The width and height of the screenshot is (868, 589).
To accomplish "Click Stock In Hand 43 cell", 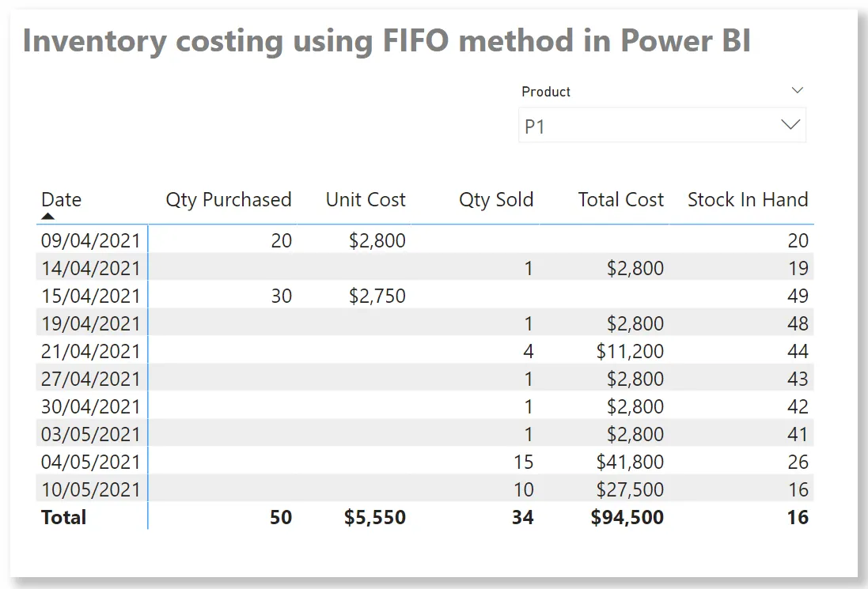I will pyautogui.click(x=798, y=379).
